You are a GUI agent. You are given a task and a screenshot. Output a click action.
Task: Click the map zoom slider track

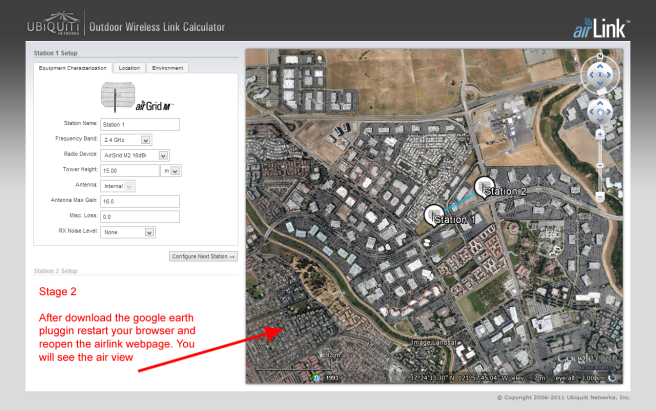tap(599, 165)
